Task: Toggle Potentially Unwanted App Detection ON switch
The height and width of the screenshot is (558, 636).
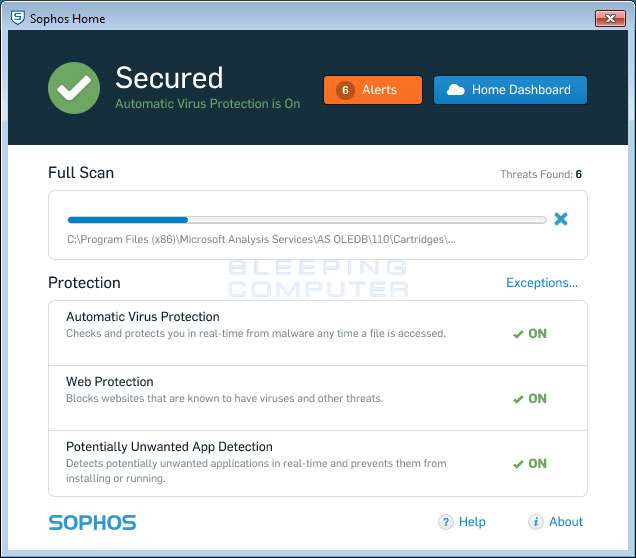Action: tap(530, 464)
